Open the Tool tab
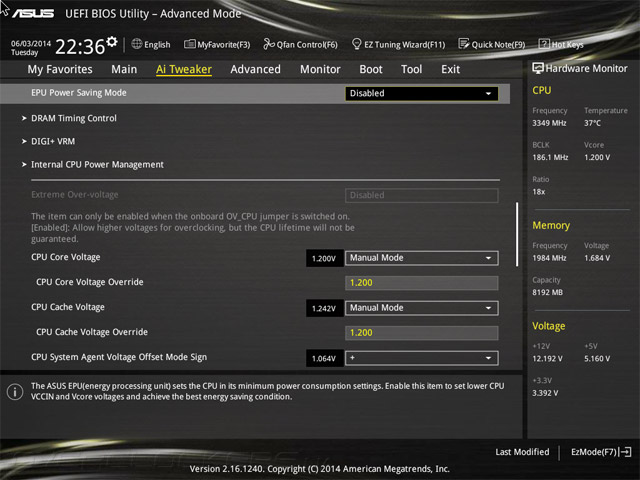The height and width of the screenshot is (480, 640). [411, 69]
